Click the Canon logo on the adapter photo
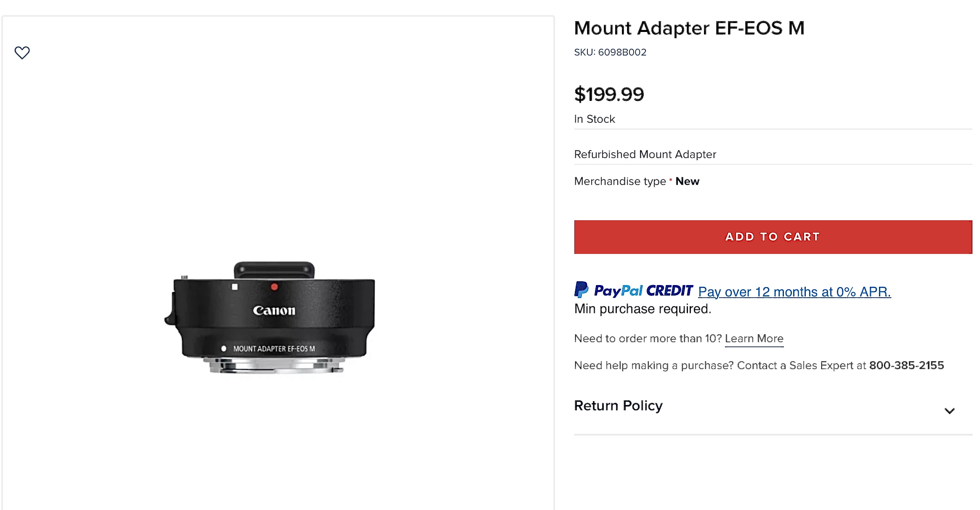The image size is (980, 510). coord(274,311)
